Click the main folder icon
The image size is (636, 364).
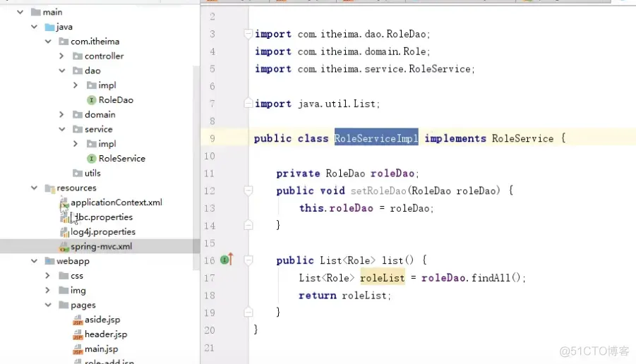(x=36, y=12)
